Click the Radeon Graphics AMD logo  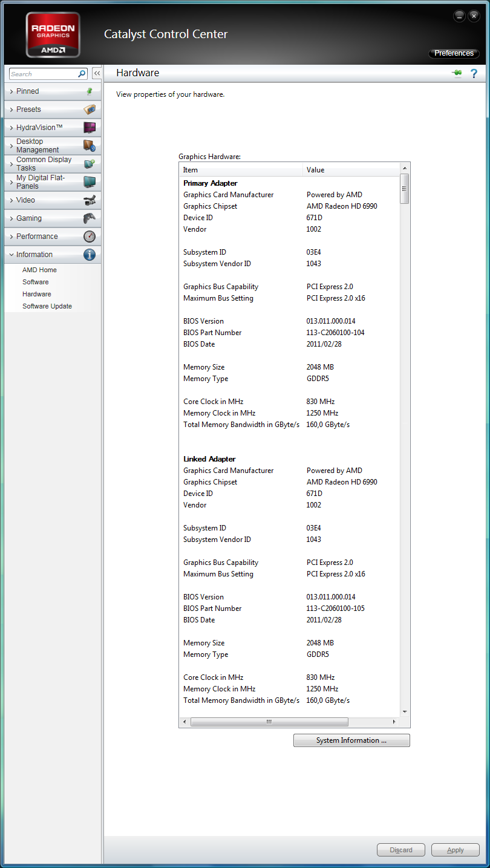pyautogui.click(x=53, y=34)
